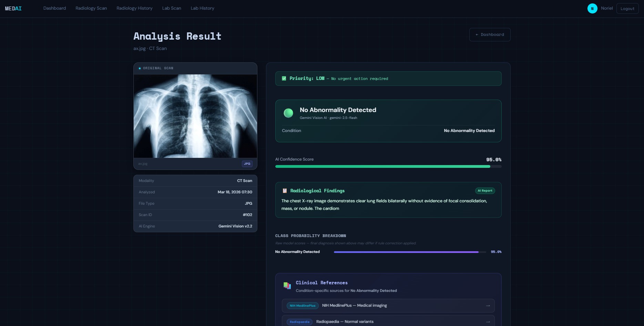The height and width of the screenshot is (326, 644).
Task: Click the 95.0% confidence score value
Action: tap(494, 160)
